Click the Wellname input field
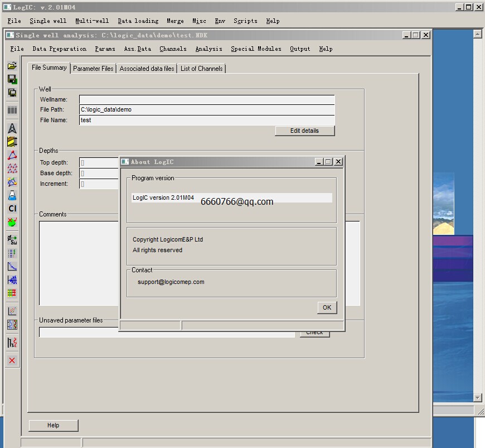This screenshot has height=448, width=485. (x=207, y=99)
